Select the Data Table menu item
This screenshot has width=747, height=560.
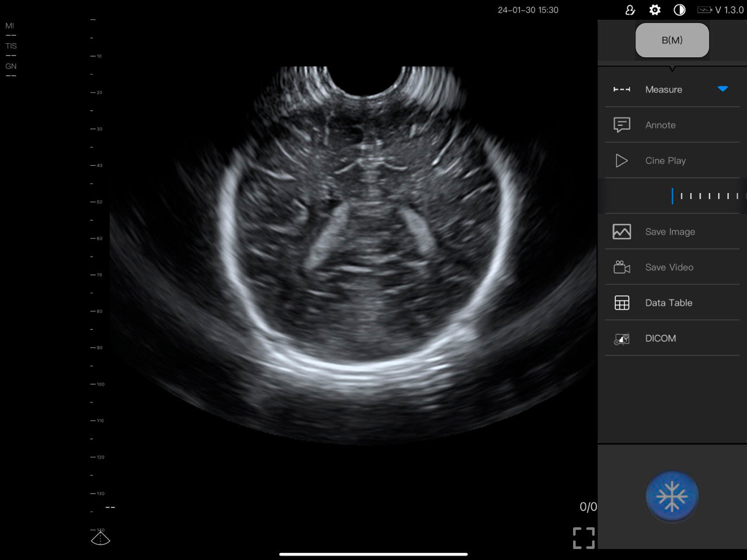click(x=668, y=303)
